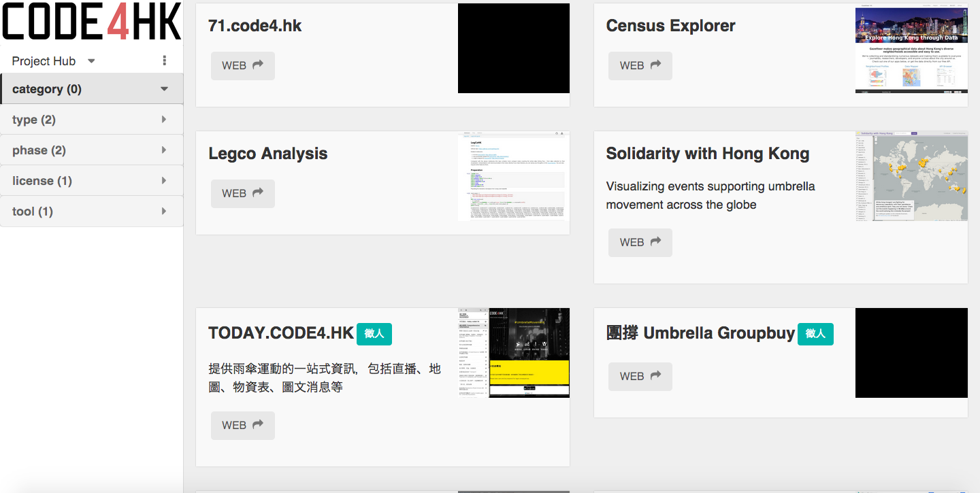Image resolution: width=980 pixels, height=493 pixels.
Task: Open the 71.code4.hk title
Action: pyautogui.click(x=255, y=26)
